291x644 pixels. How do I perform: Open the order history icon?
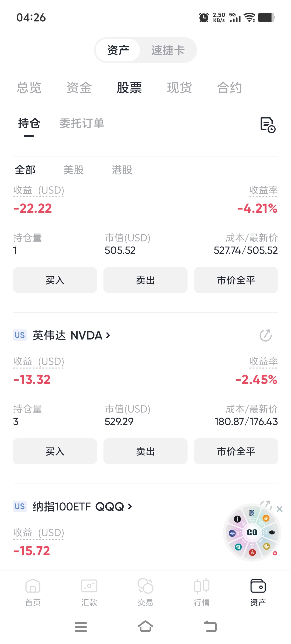(268, 125)
